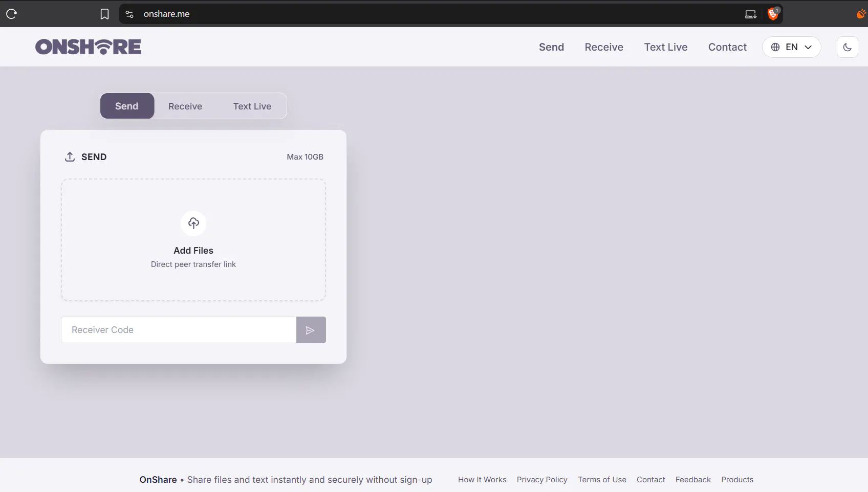Switch to the Text Live tab above the card
The height and width of the screenshot is (492, 868).
click(252, 106)
